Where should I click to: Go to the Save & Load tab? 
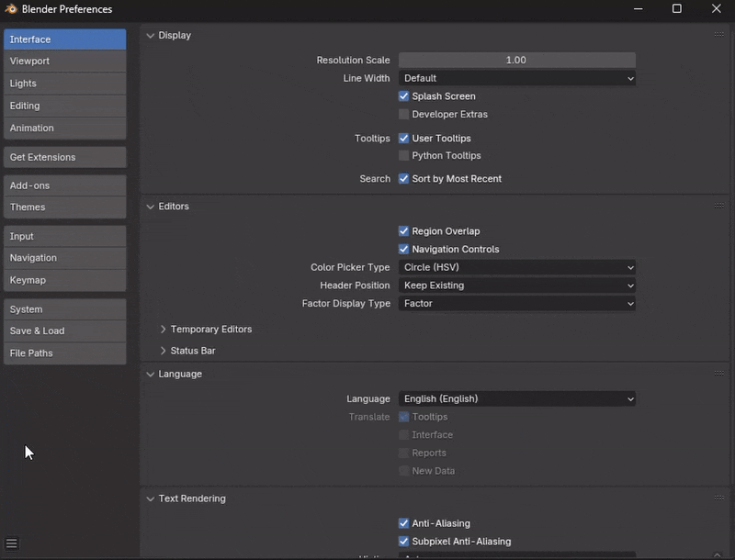[64, 331]
